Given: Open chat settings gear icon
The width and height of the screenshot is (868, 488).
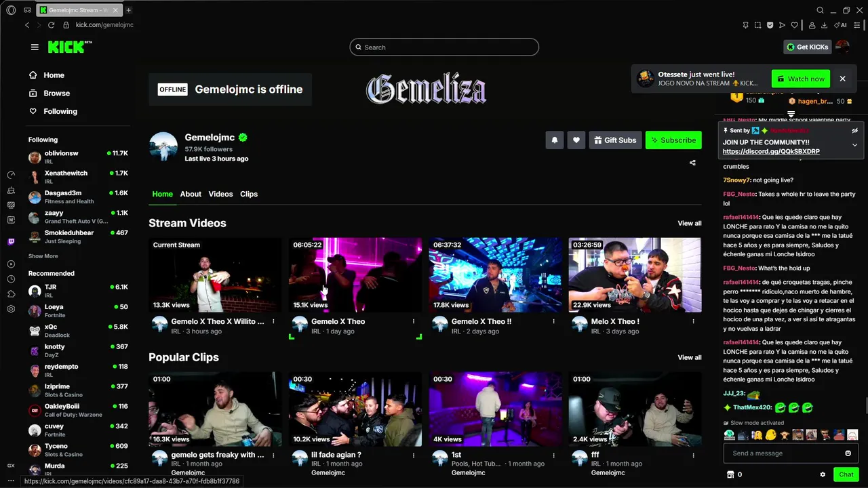Looking at the screenshot, I should click(823, 474).
